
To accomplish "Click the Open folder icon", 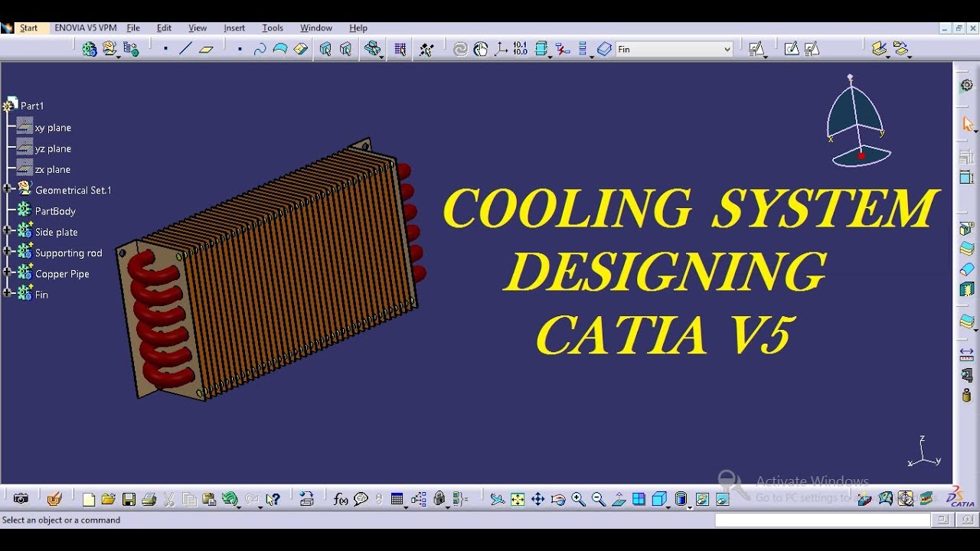I will pyautogui.click(x=109, y=500).
